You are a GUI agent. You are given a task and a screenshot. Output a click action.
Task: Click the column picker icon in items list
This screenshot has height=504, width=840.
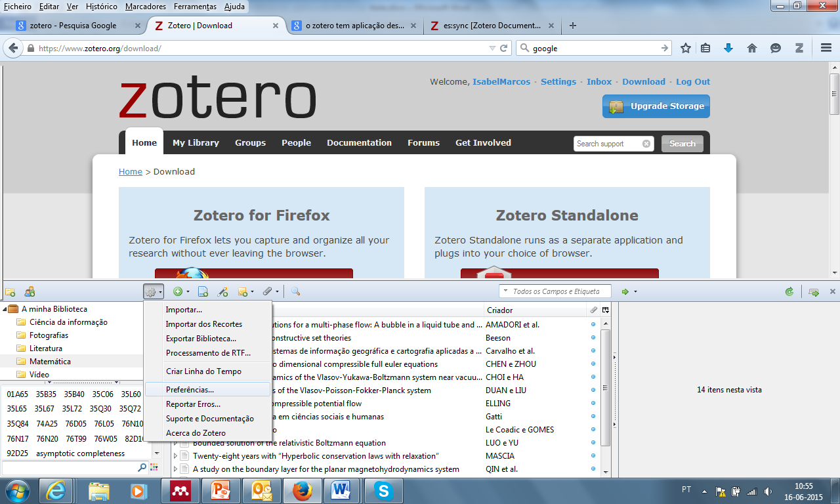coord(606,310)
